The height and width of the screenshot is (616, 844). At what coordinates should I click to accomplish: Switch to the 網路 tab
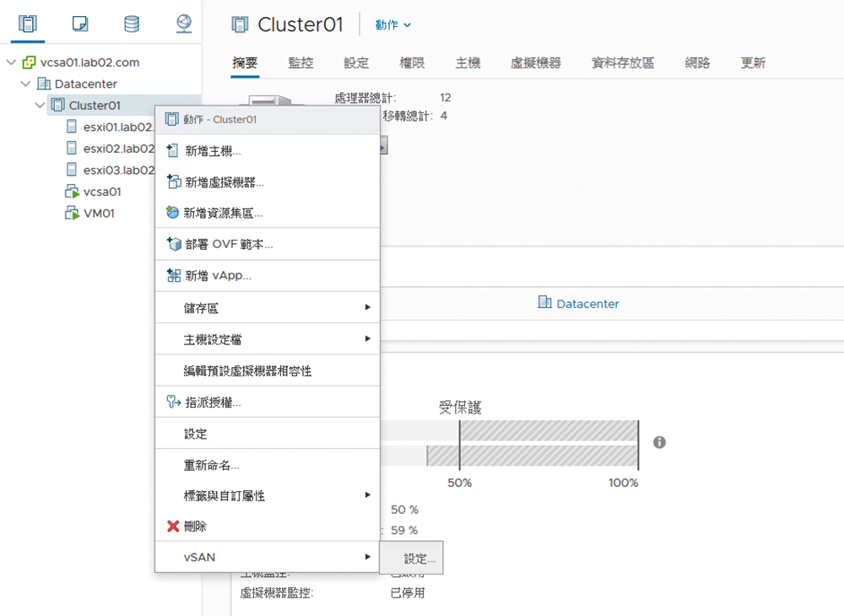(x=697, y=63)
